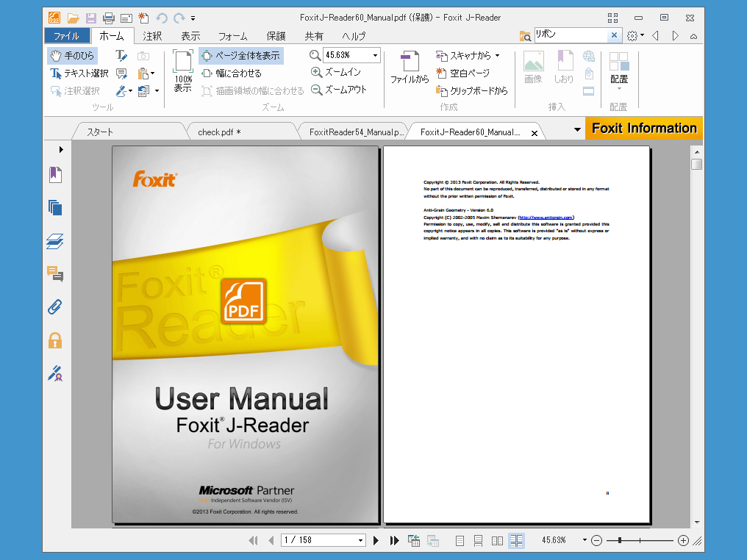Open the status bar zoom level dropdown

pyautogui.click(x=585, y=540)
